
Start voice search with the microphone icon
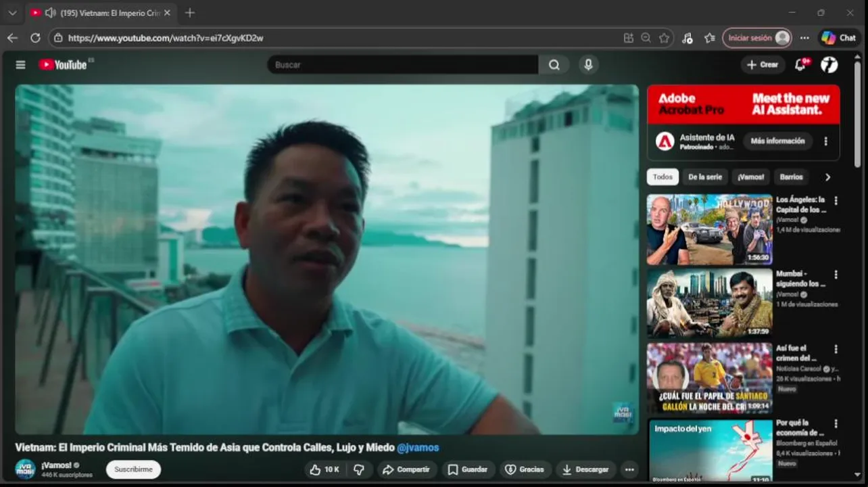coord(588,65)
